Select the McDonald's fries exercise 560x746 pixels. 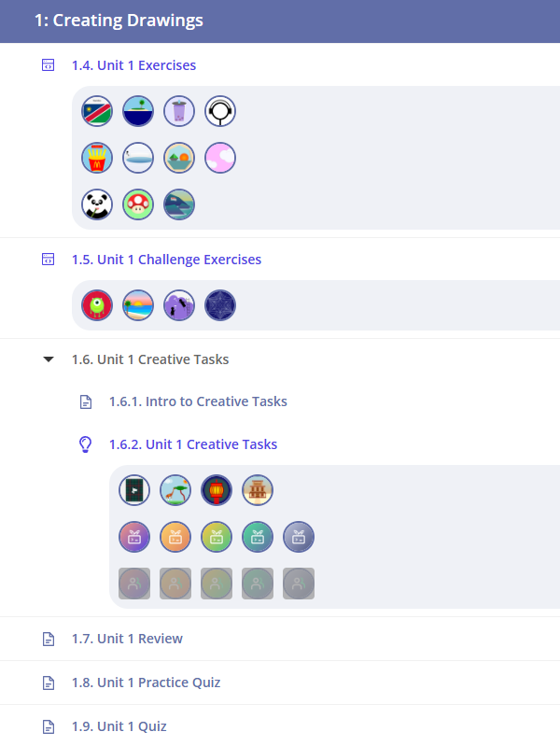pos(97,158)
